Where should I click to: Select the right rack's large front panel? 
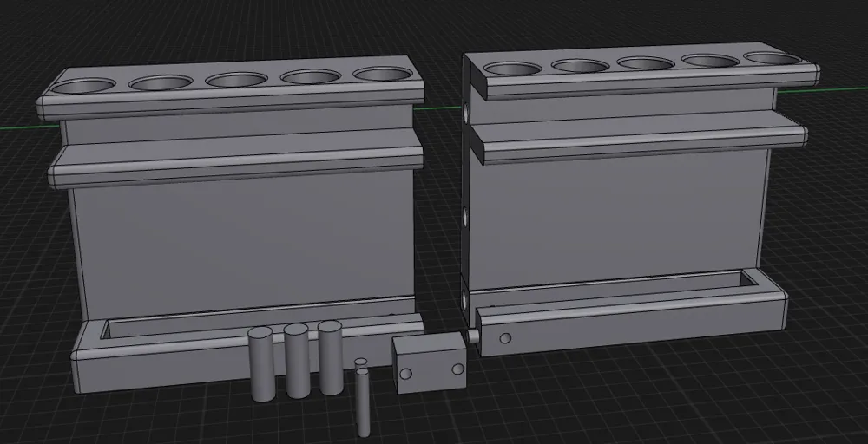click(616, 219)
